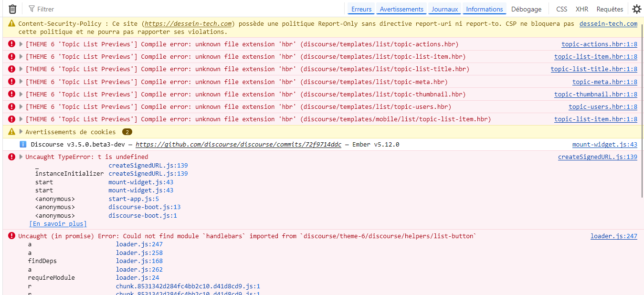Open loader.js:168 findDeps stack frame
This screenshot has height=295, width=644.
coord(139,261)
